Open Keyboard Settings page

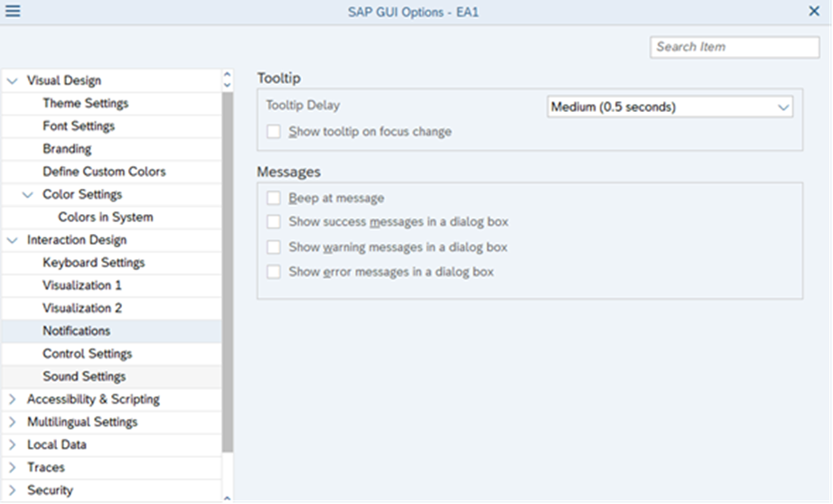pos(93,263)
